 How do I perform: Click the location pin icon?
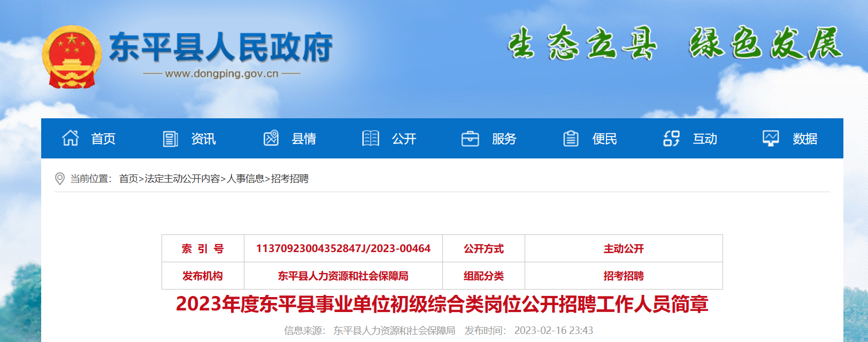60,179
